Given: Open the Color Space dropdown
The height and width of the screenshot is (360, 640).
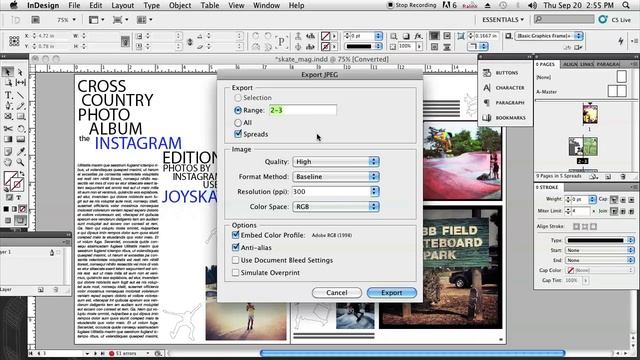Looking at the screenshot, I should click(x=336, y=207).
